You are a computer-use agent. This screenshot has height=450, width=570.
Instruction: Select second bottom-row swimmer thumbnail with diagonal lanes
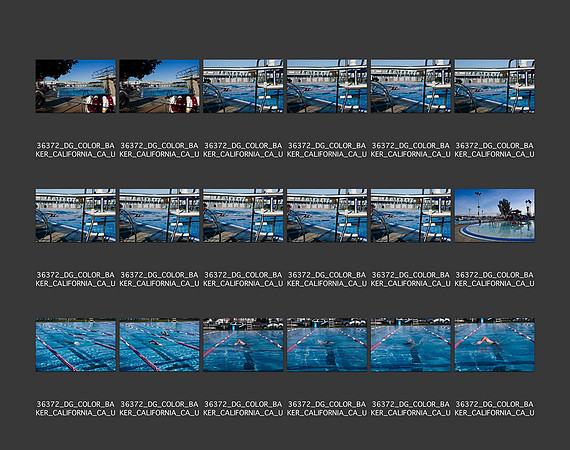point(159,345)
